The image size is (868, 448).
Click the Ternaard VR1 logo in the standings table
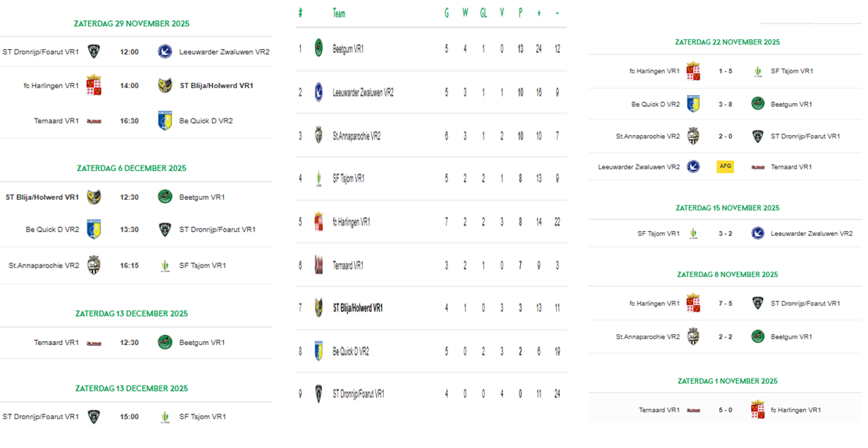point(318,265)
